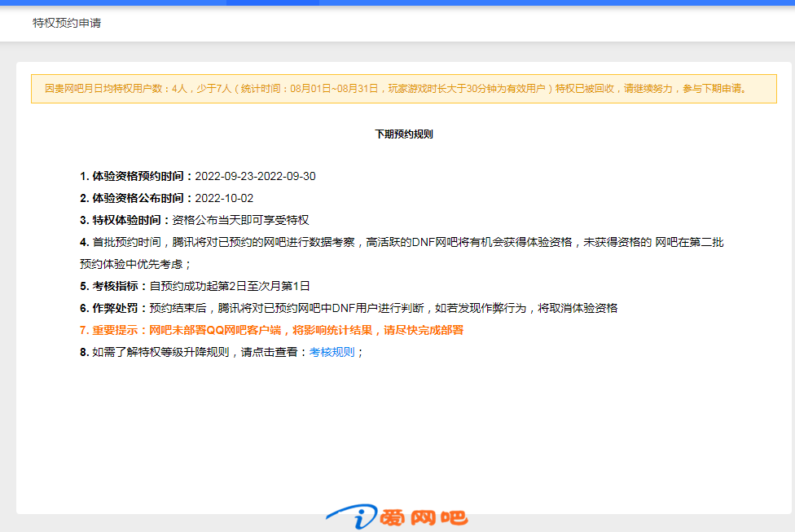
Task: Click the 特权预约申请 page title
Action: pos(67,23)
